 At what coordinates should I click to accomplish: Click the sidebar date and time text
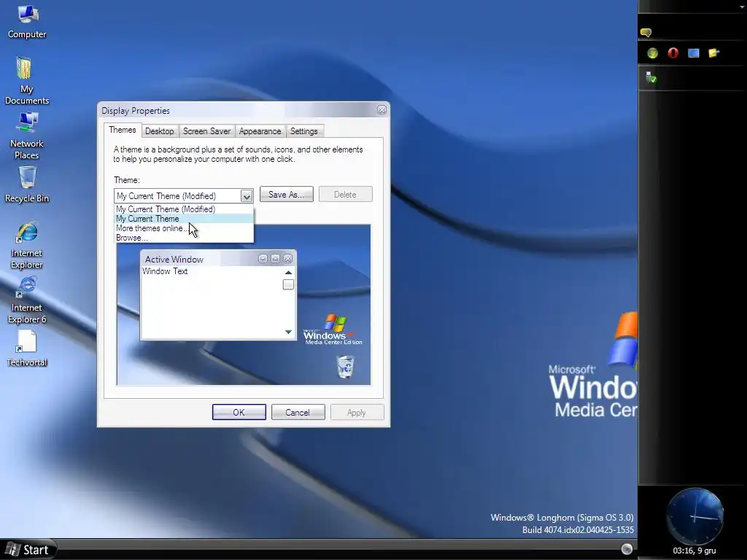pos(694,551)
